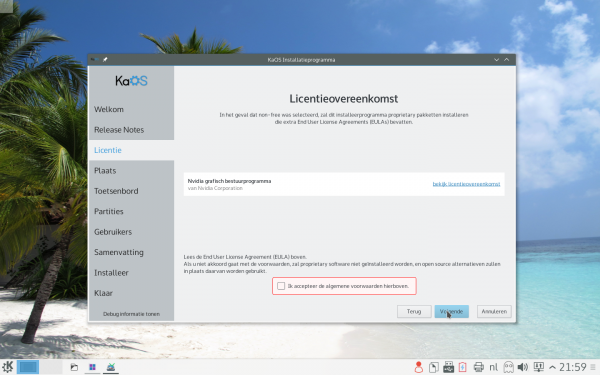This screenshot has height=375, width=600.
Task: Open the file manager from taskbar
Action: click(x=74, y=367)
